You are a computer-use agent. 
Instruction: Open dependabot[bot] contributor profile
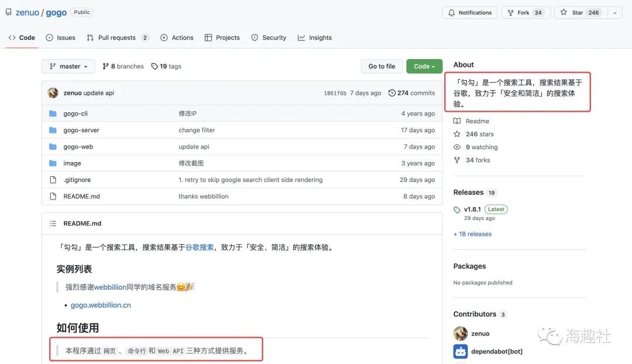(497, 351)
